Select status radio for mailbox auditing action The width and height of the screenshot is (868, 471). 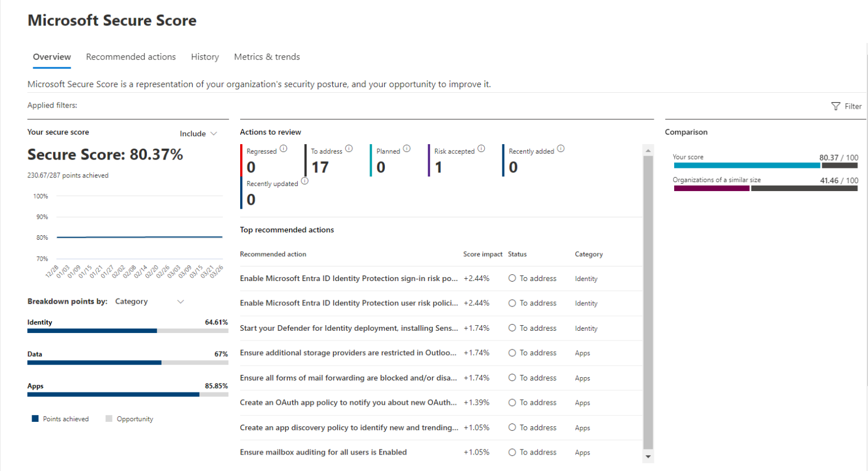coord(513,452)
